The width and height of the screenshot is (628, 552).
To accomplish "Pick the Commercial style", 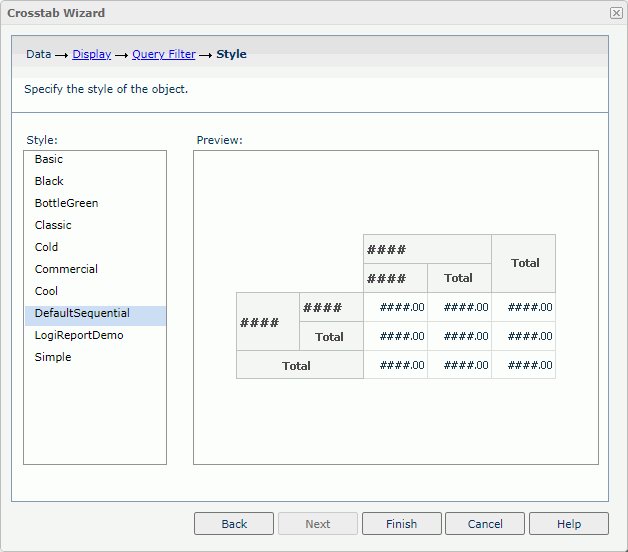I will pyautogui.click(x=95, y=269).
